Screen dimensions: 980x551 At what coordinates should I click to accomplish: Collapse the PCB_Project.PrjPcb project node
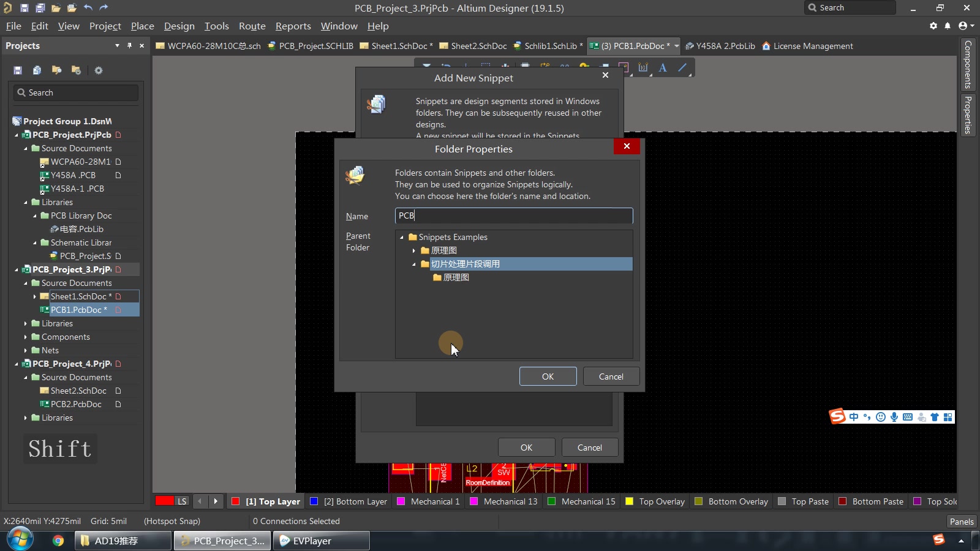[17, 135]
